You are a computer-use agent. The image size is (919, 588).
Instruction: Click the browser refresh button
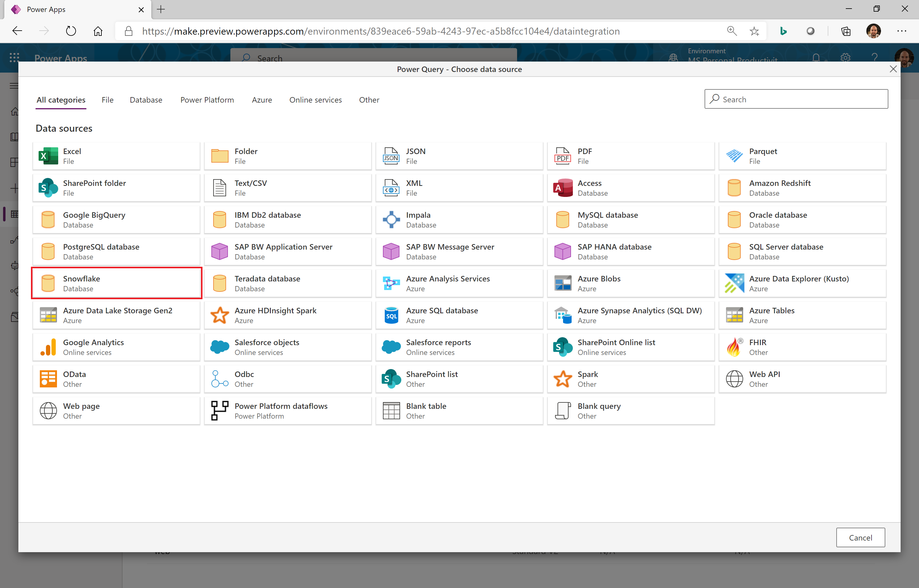[71, 31]
